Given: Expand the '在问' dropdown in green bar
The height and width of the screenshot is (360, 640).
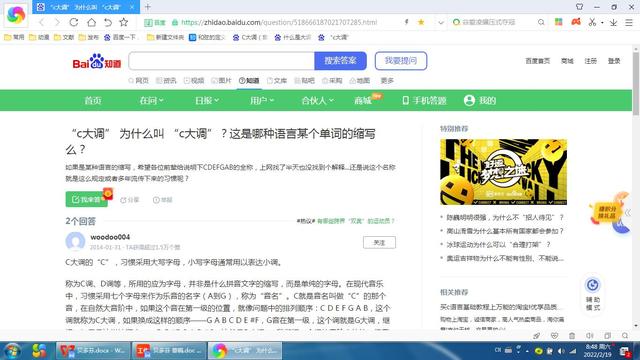Looking at the screenshot, I should 151,100.
